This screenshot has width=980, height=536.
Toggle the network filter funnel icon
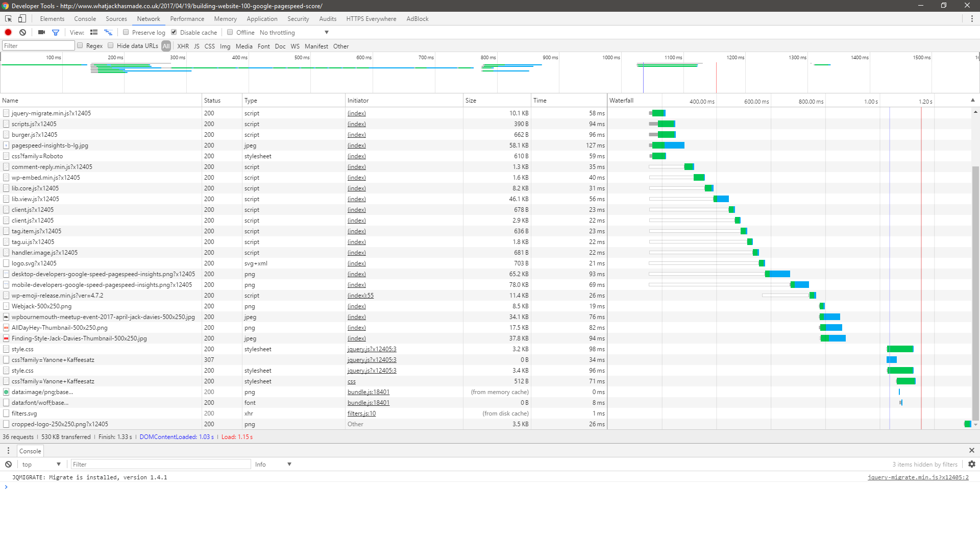tap(56, 32)
